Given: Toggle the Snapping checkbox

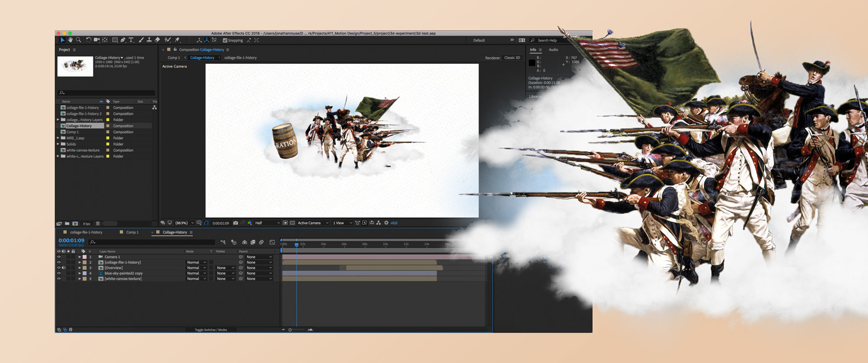Looking at the screenshot, I should click(x=225, y=40).
